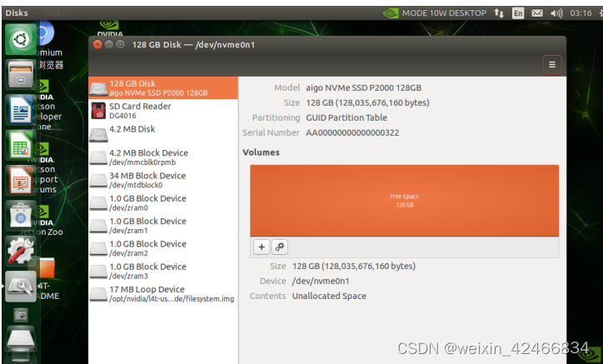Select the 128 GB Disk aigo NVMe entry

(x=163, y=87)
